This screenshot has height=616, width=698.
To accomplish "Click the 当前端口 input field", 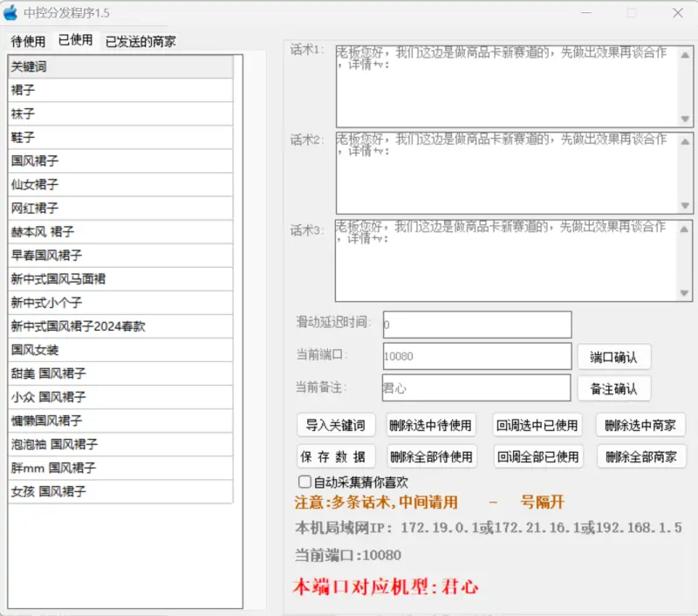I will [476, 357].
